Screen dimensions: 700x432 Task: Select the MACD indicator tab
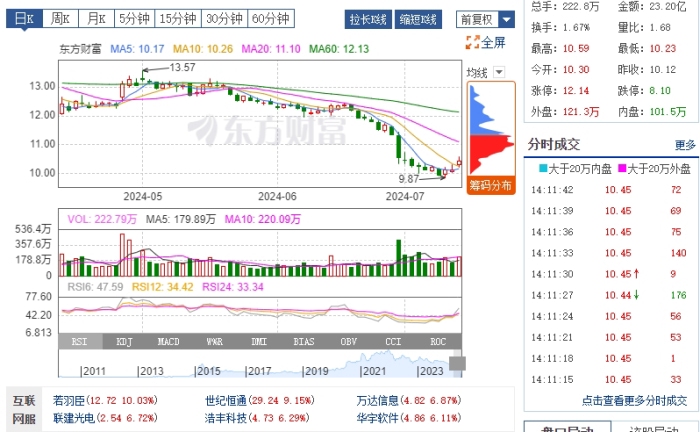pyautogui.click(x=168, y=342)
